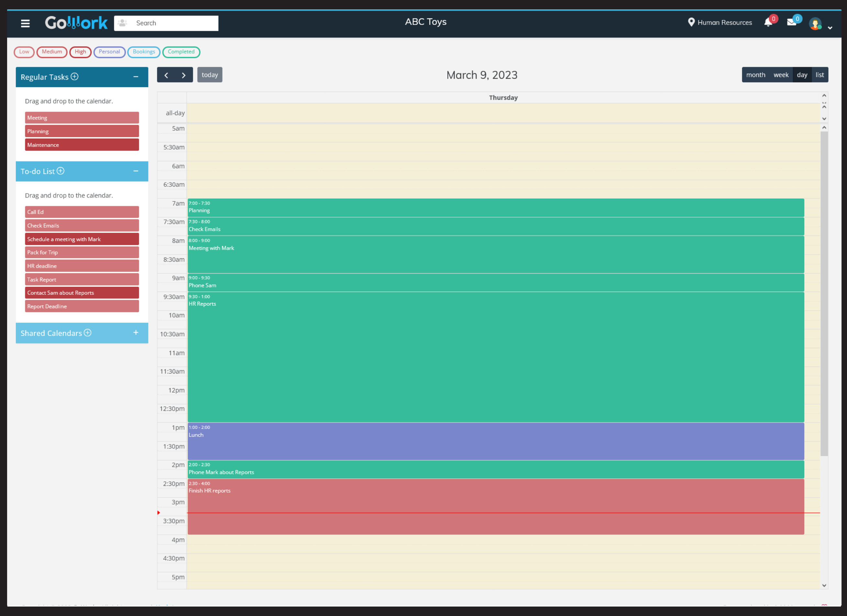Click the Thursday column header
This screenshot has width=847, height=616.
[x=503, y=97]
